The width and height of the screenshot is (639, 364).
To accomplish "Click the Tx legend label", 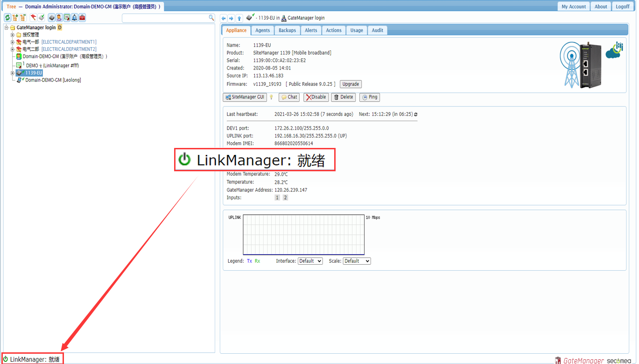I will (249, 261).
